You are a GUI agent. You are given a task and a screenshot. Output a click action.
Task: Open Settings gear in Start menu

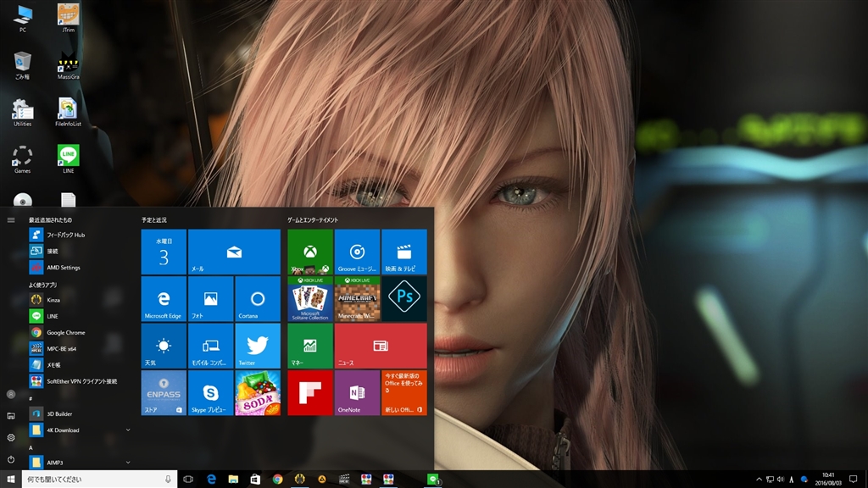11,438
